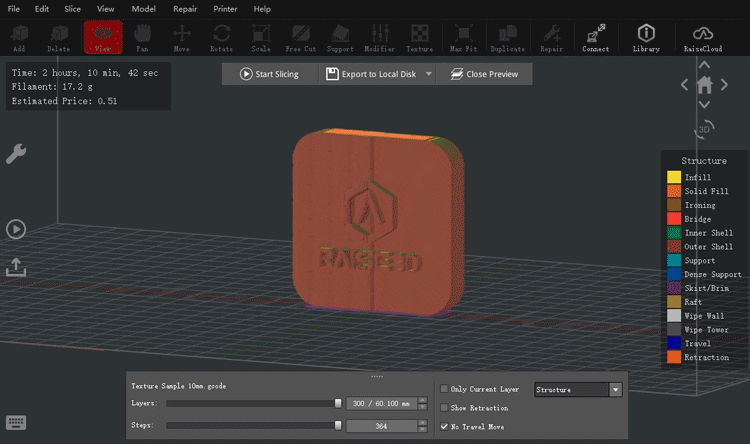This screenshot has height=444, width=750.
Task: Click the Support teal color swatch
Action: pyautogui.click(x=674, y=260)
